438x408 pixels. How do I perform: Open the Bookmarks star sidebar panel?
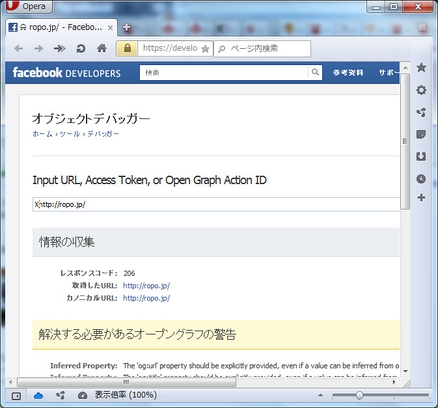tap(421, 68)
